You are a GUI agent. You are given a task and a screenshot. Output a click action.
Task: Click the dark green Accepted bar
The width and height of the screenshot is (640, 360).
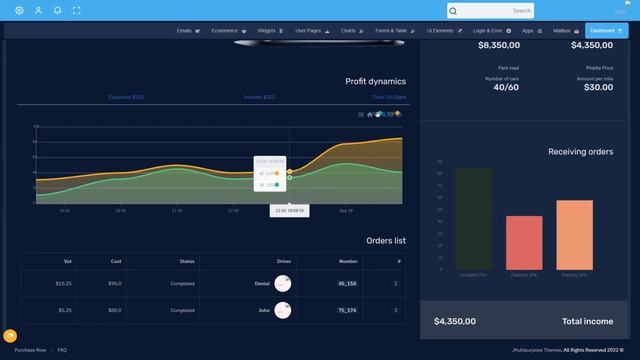point(473,219)
